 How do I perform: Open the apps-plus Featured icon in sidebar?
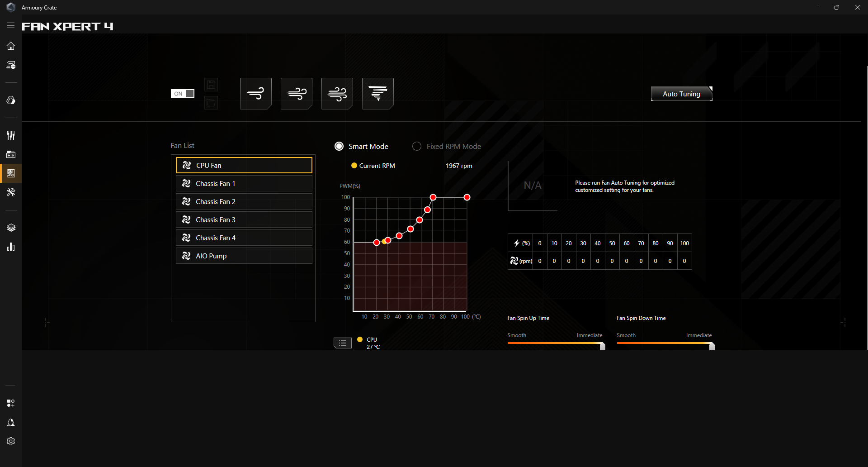(11, 403)
